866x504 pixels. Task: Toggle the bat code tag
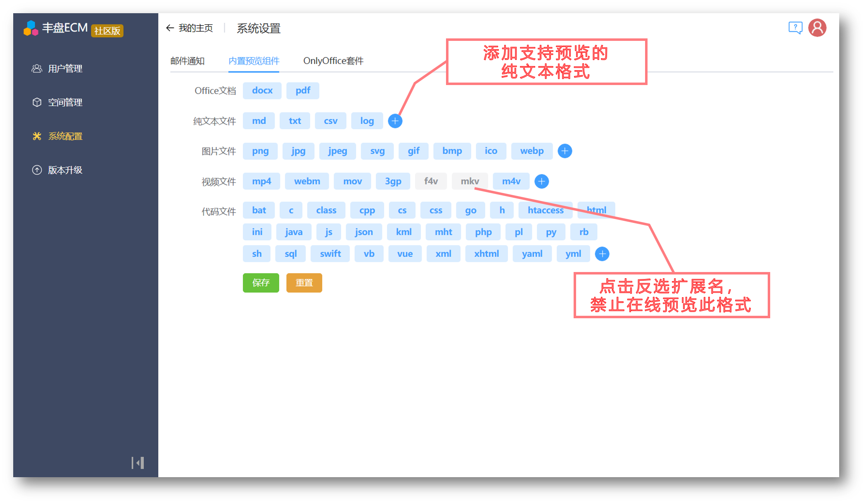[x=259, y=211]
